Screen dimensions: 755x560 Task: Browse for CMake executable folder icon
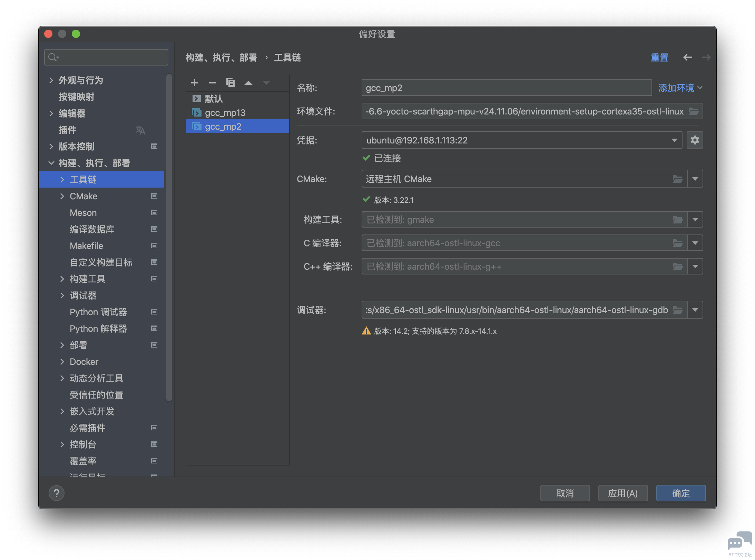point(678,179)
